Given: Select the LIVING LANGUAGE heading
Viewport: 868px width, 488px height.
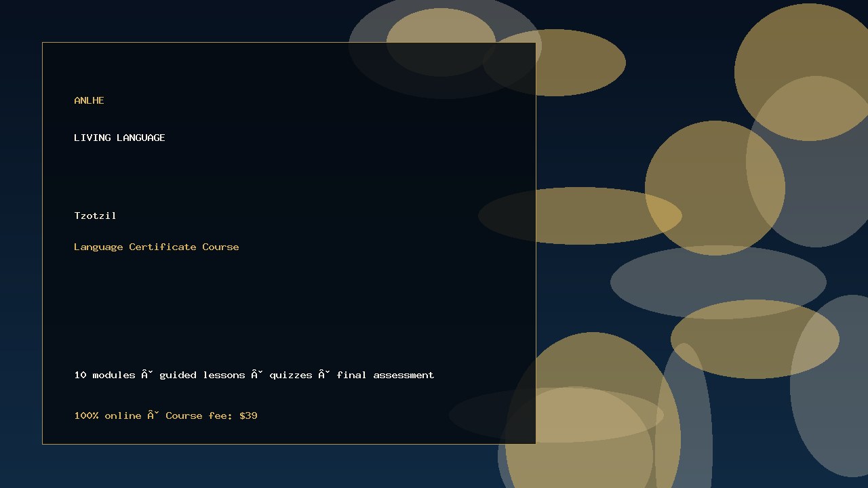Looking at the screenshot, I should 119,138.
